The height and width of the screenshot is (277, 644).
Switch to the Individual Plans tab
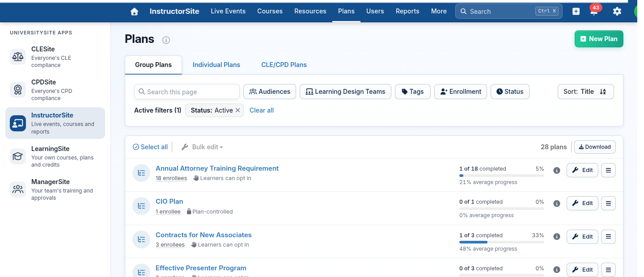click(x=216, y=65)
